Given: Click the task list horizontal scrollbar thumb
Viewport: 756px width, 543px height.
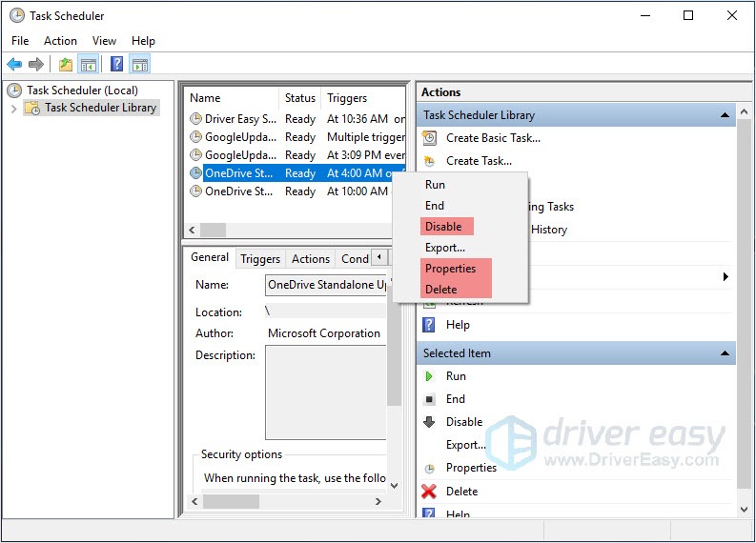Looking at the screenshot, I should coord(214,230).
